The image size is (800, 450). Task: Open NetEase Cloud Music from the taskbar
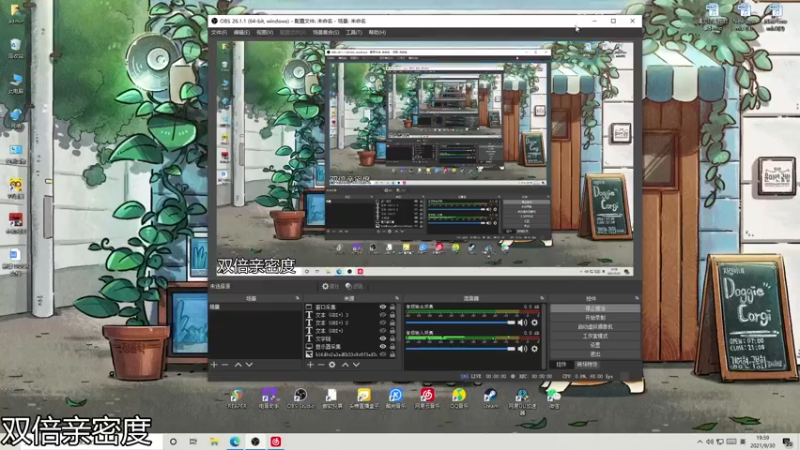click(276, 441)
